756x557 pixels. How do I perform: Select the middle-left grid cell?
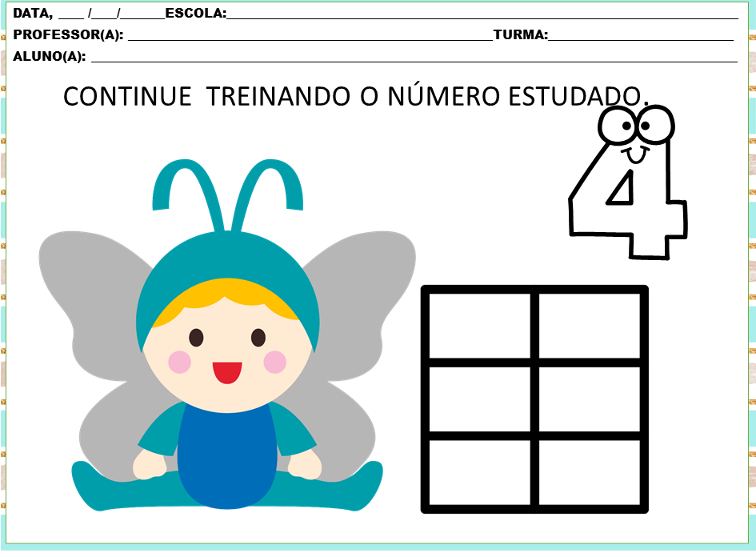(x=480, y=399)
